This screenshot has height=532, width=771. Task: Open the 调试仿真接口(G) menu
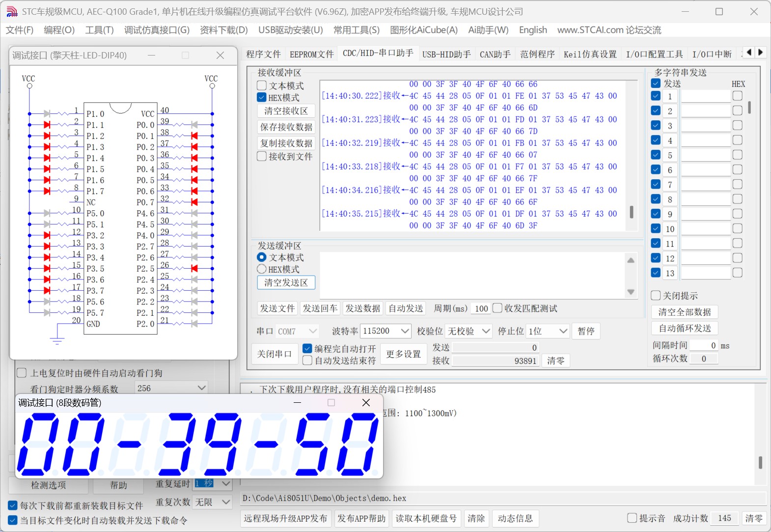click(157, 30)
